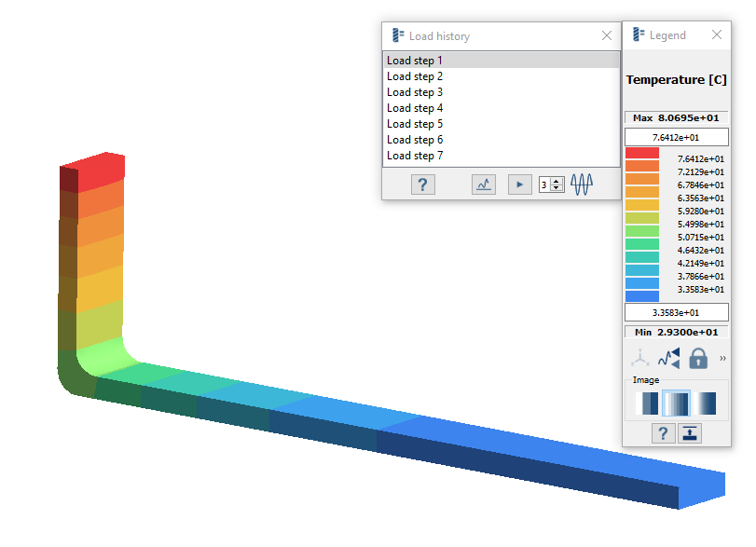Image resolution: width=756 pixels, height=547 pixels.
Task: Click the coordinate axes icon in Legend
Action: tap(639, 358)
